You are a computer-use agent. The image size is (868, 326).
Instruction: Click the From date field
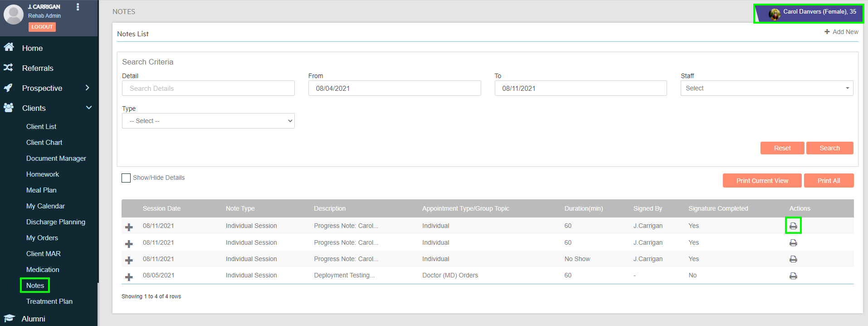coord(394,88)
